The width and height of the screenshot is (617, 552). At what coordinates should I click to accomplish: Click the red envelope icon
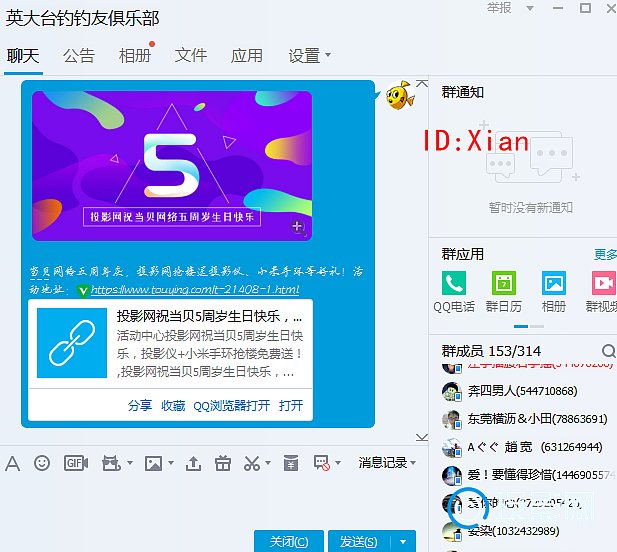[x=290, y=463]
